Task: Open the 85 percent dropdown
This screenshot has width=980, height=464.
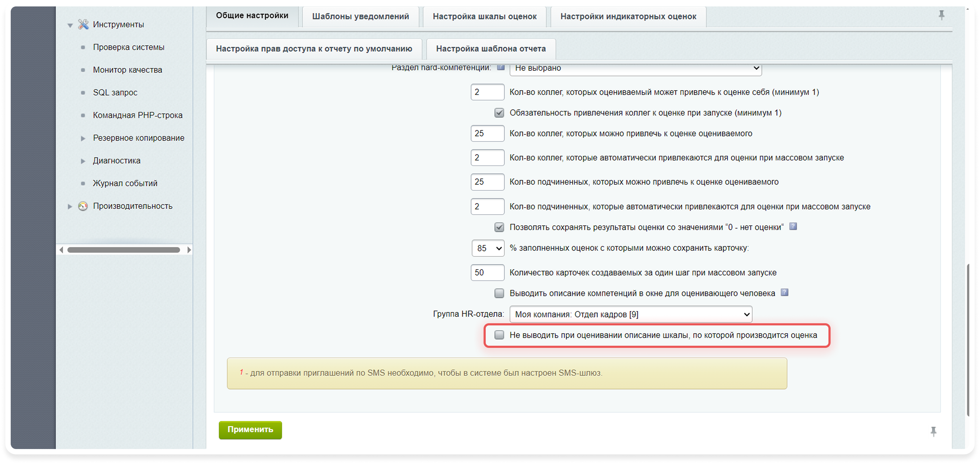Action: tap(488, 248)
